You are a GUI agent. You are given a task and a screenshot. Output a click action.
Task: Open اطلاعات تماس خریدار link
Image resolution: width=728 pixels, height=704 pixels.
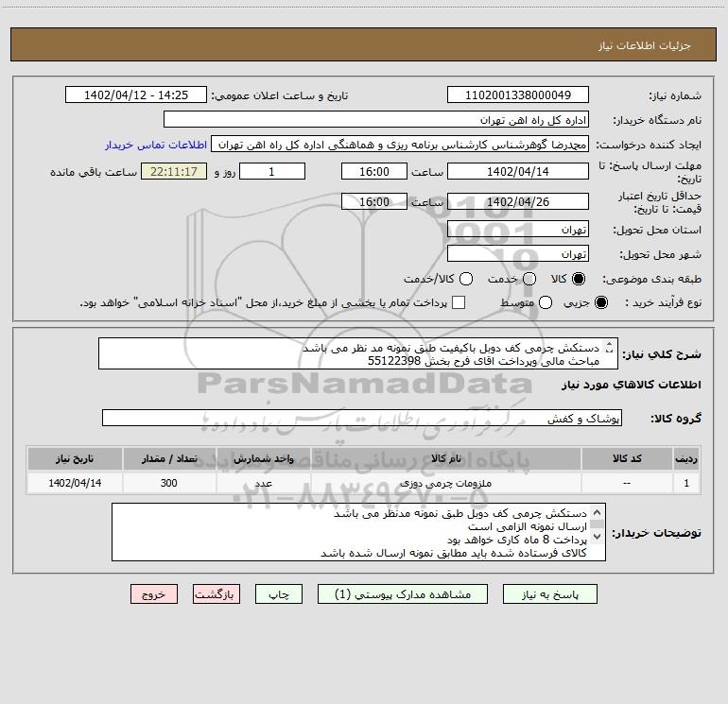(156, 145)
